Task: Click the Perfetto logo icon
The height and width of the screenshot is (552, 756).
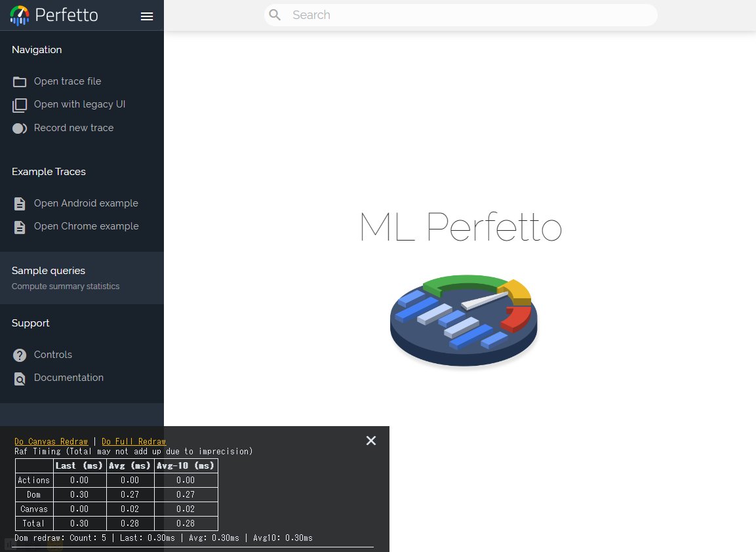Action: point(20,16)
